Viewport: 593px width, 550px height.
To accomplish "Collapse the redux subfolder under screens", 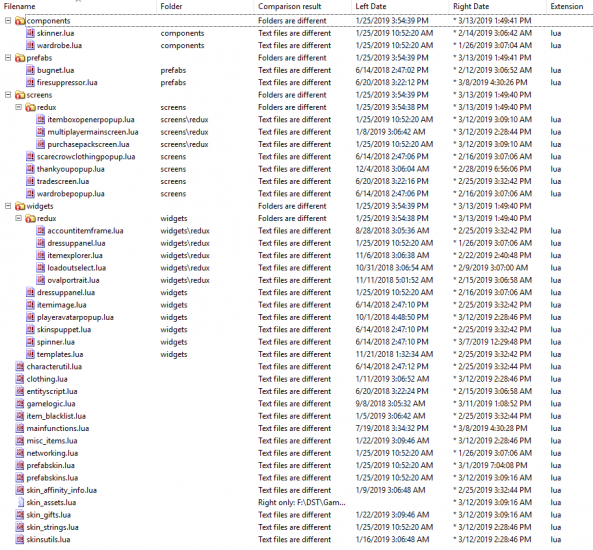I will (18, 107).
